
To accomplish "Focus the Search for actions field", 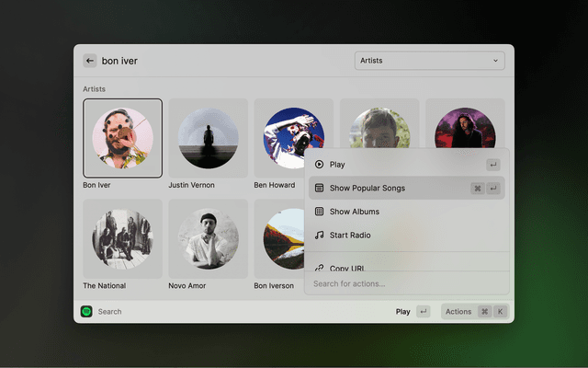I will click(404, 283).
